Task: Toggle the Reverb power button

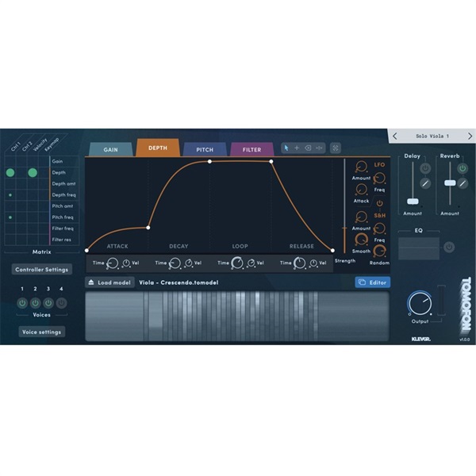Action: pos(463,168)
